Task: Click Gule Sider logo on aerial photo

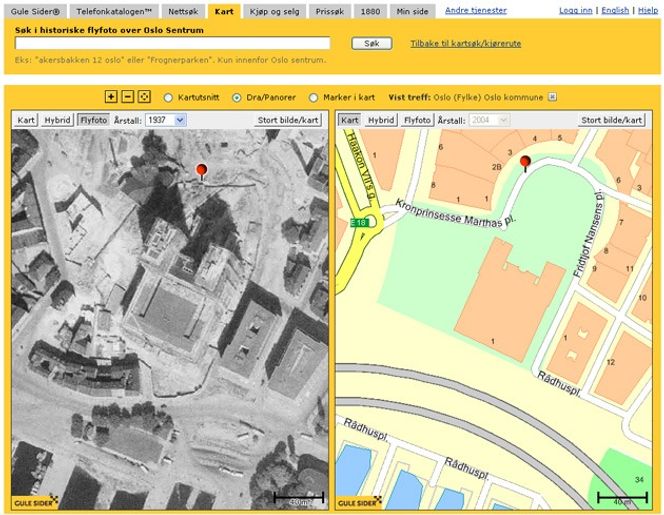Action: (35, 502)
